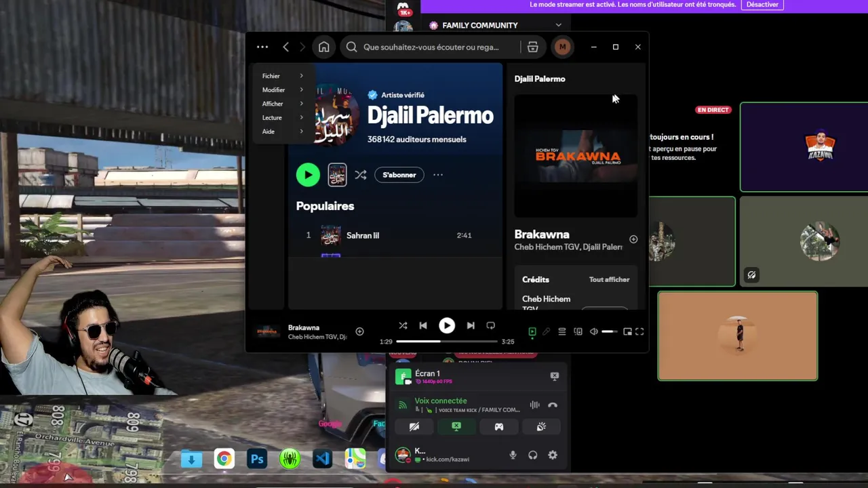Viewport: 868px width, 488px height.
Task: Turn on the Discord camera
Action: 414,426
